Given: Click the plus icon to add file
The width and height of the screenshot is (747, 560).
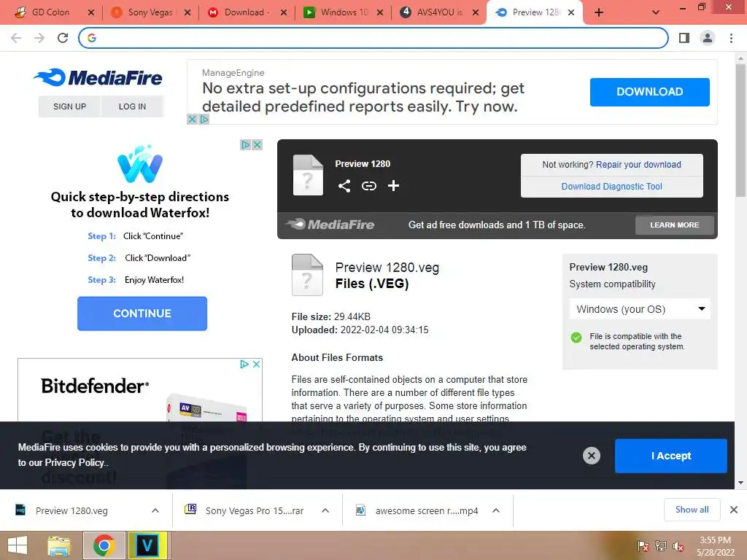Looking at the screenshot, I should (x=393, y=186).
